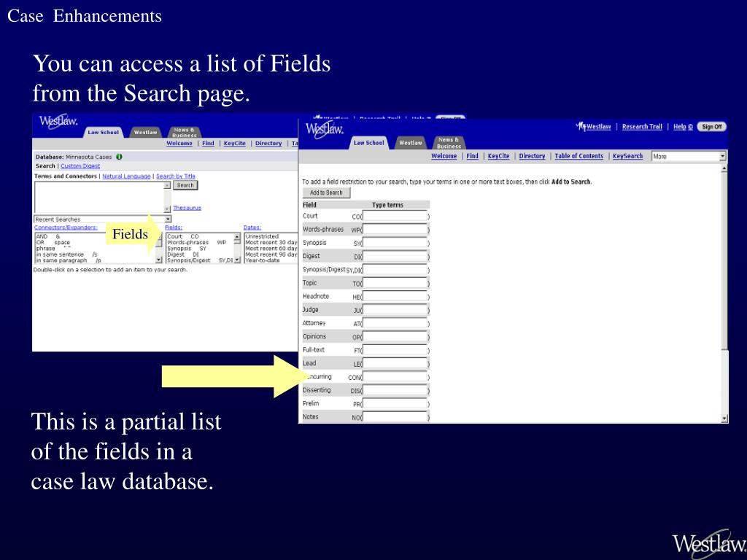This screenshot has width=747, height=560.
Task: Open the Thesaurus link
Action: (x=187, y=208)
